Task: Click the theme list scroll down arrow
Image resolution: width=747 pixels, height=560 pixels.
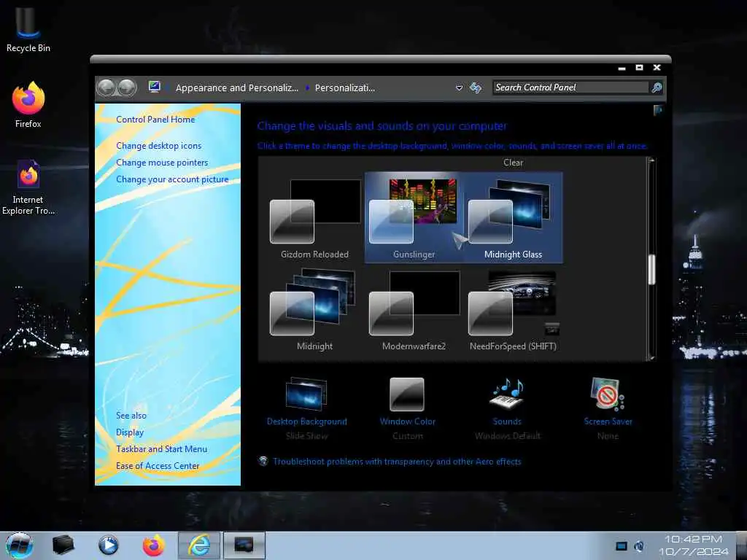Action: (651, 357)
